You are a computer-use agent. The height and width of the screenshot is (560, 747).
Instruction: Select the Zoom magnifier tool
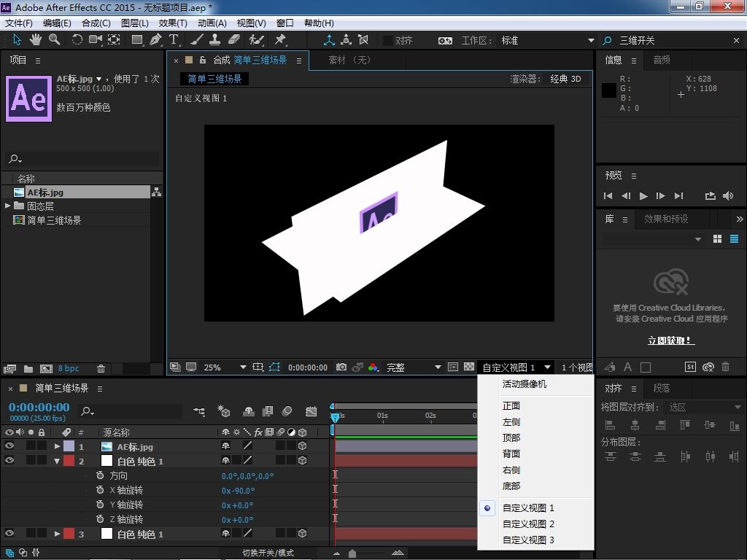tap(54, 40)
